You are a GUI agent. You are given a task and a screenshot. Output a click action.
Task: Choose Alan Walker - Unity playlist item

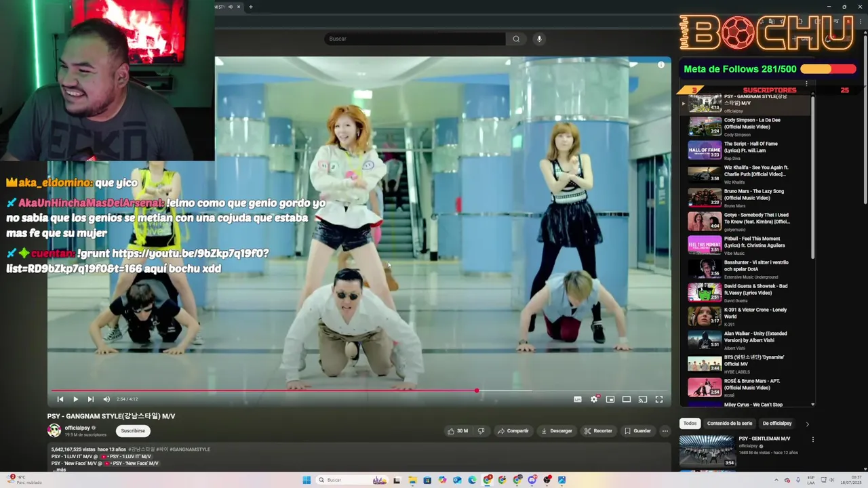click(x=745, y=340)
